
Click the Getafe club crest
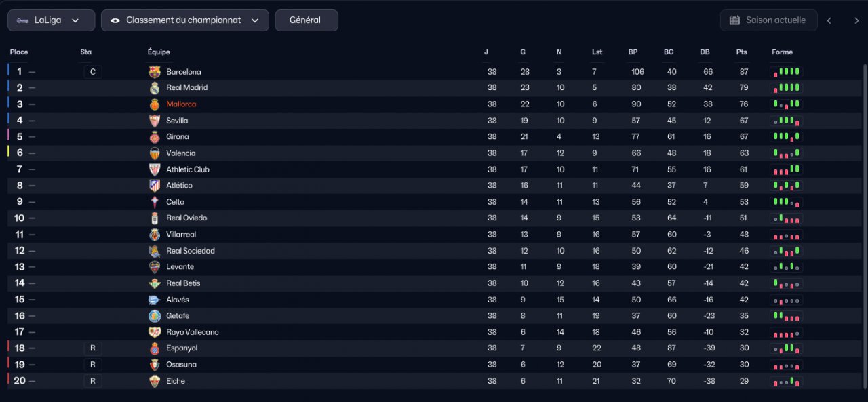[155, 316]
